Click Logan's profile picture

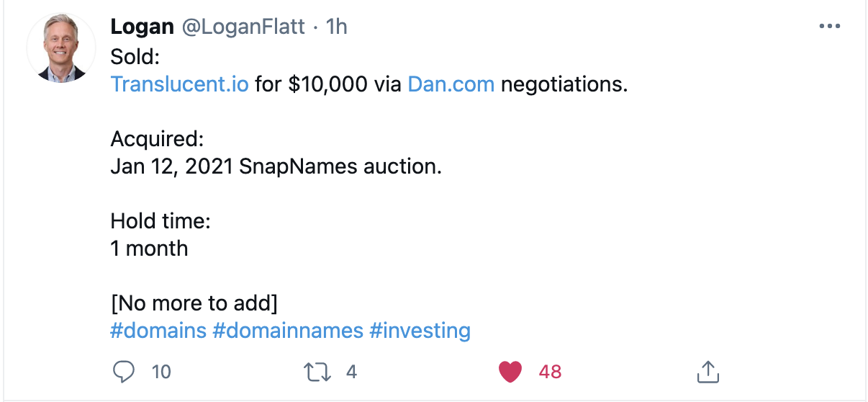click(x=61, y=48)
